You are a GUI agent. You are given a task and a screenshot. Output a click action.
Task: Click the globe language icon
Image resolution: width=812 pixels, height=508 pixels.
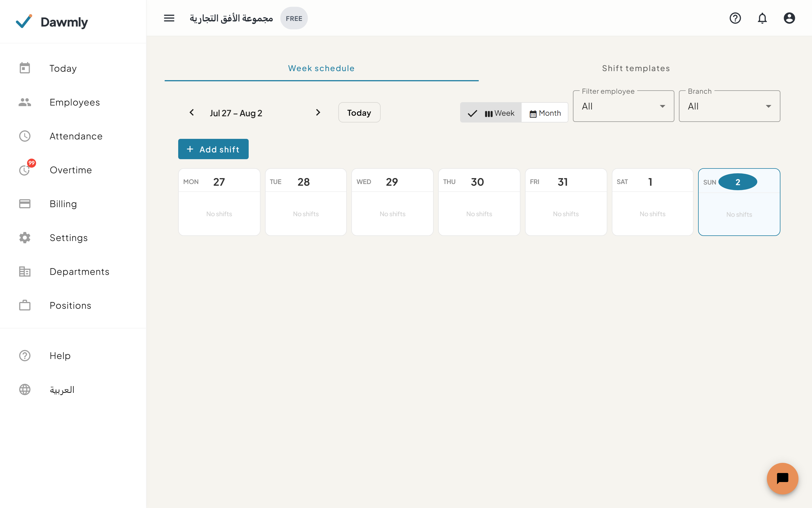click(x=25, y=389)
